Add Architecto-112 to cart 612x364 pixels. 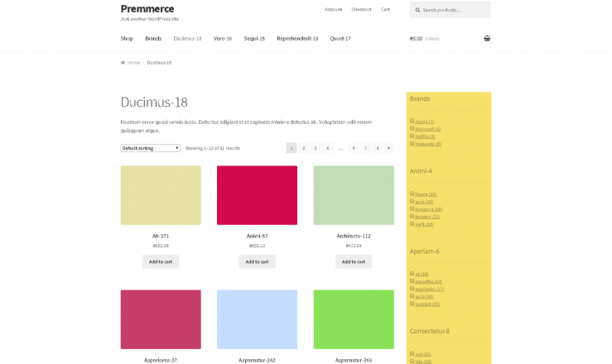pyautogui.click(x=354, y=262)
